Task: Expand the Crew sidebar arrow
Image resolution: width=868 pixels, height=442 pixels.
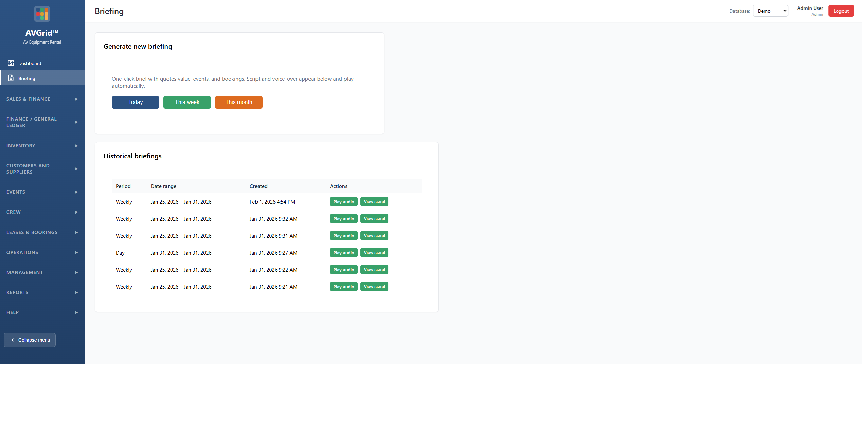Action: (76, 212)
